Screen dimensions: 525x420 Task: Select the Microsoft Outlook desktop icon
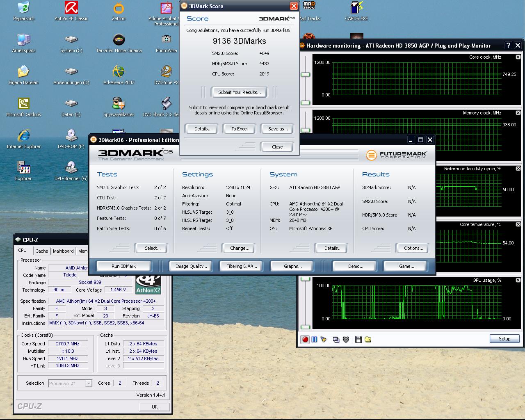coord(23,107)
